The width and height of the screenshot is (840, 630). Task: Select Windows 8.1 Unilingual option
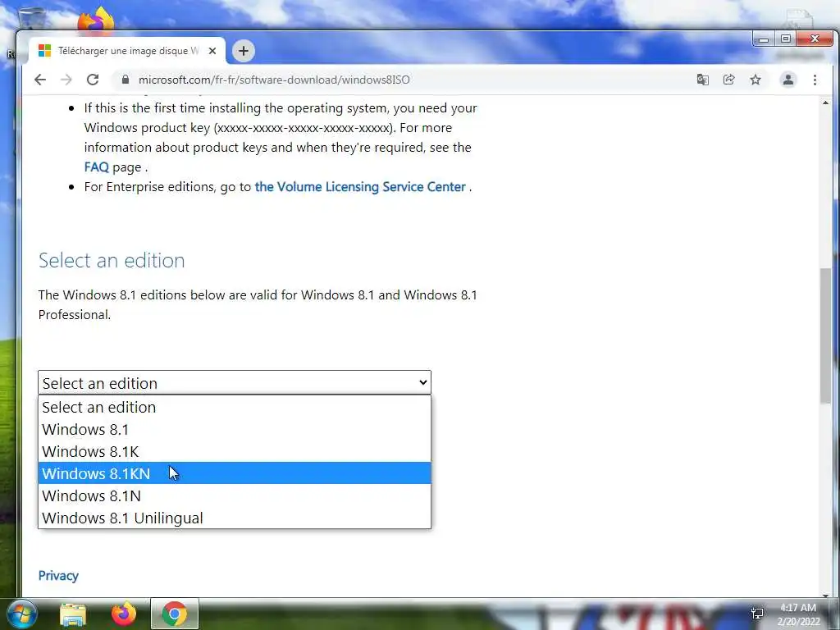234,518
